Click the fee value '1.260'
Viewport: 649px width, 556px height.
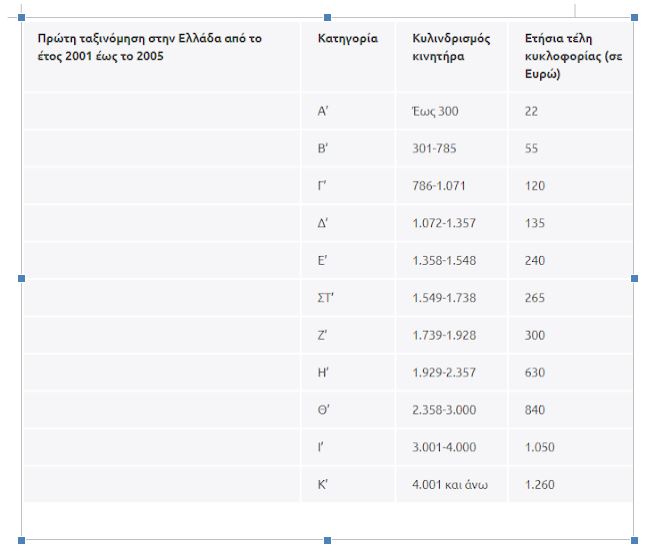pyautogui.click(x=539, y=485)
